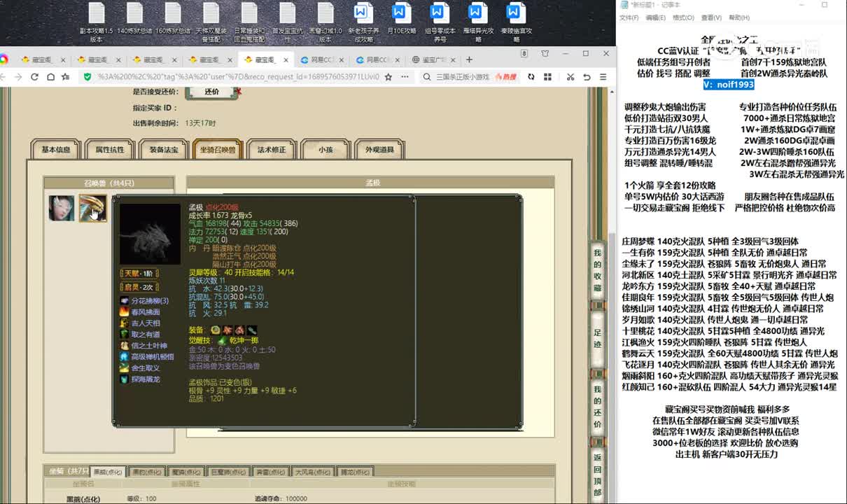The image size is (847, 504).
Task: Click the browser undo arrow icon
Action: click(x=587, y=77)
